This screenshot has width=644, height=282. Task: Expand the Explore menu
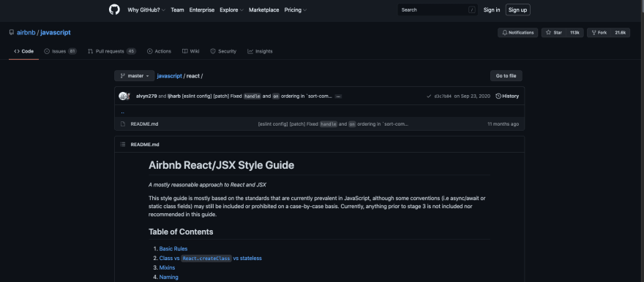click(x=231, y=9)
